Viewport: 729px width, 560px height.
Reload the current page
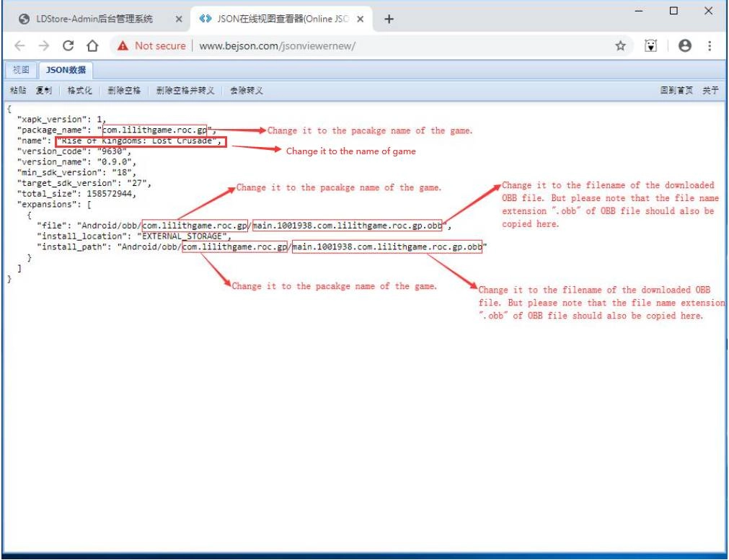point(69,46)
